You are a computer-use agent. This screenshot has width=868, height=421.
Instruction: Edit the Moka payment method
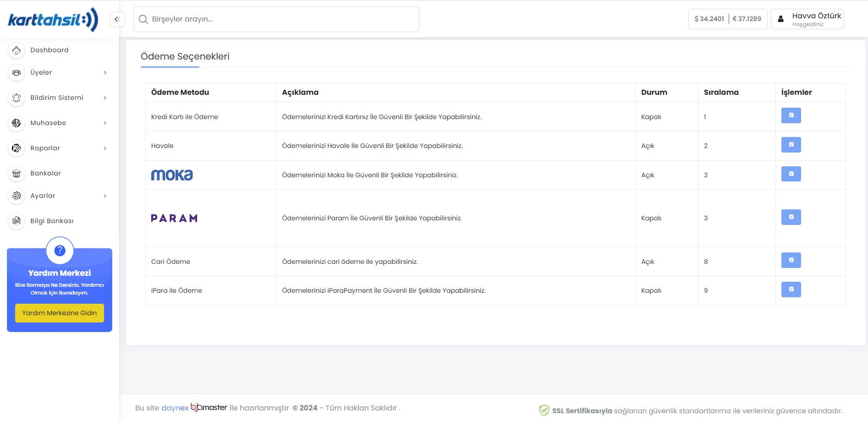(791, 174)
